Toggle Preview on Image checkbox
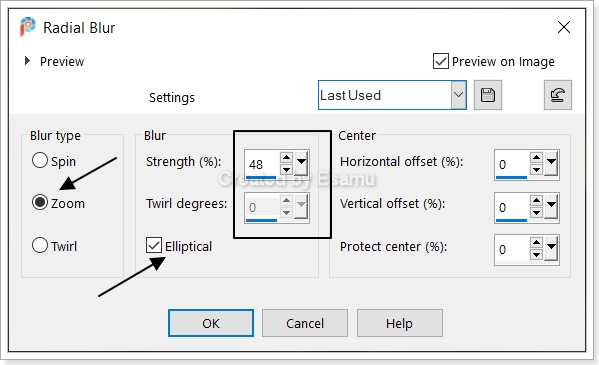The width and height of the screenshot is (599, 365). click(x=440, y=61)
